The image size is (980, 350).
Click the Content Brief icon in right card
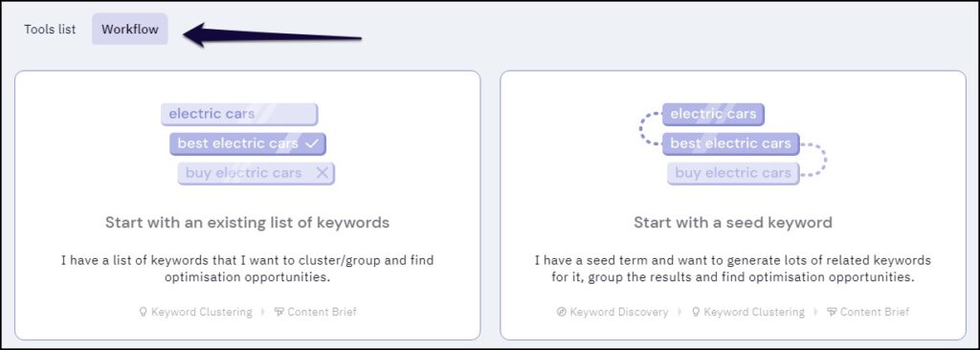click(x=832, y=312)
